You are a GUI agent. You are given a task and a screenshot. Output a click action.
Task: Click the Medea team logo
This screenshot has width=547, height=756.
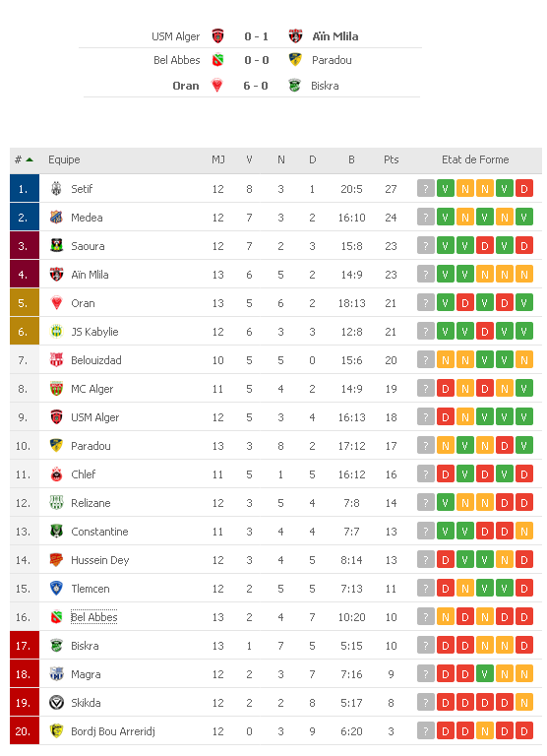(x=56, y=217)
